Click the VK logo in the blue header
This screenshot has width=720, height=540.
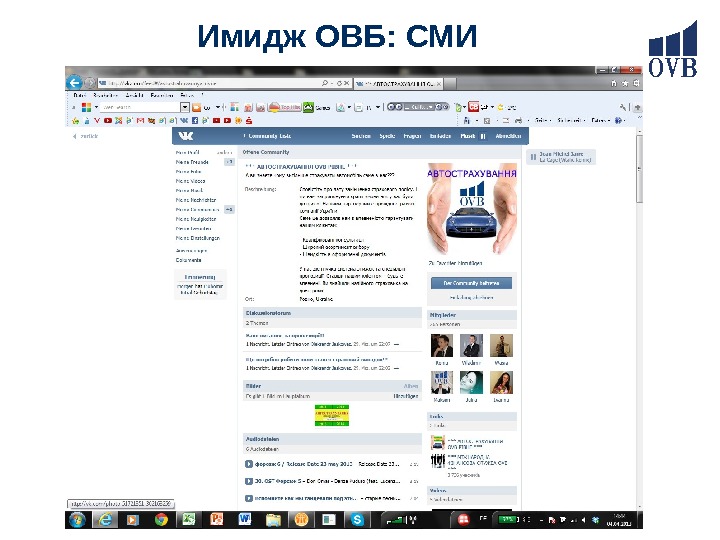[186, 136]
